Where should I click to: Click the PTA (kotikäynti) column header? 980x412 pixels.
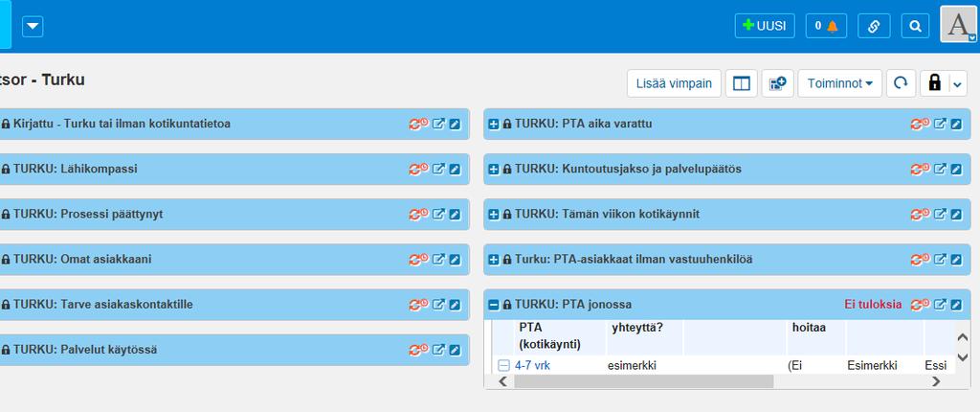click(549, 335)
